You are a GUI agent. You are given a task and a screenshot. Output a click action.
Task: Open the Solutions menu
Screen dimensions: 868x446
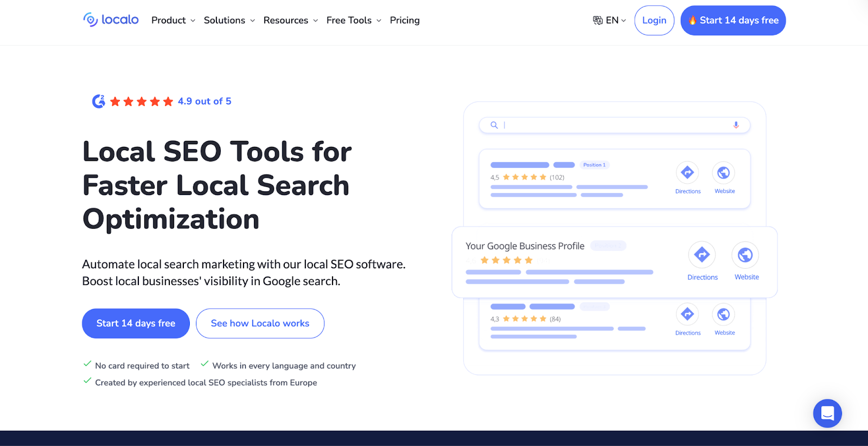[x=224, y=20]
